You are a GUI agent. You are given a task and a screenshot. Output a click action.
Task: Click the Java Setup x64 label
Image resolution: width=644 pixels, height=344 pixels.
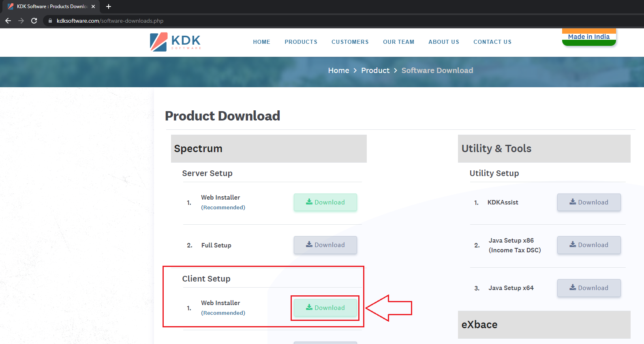(x=511, y=288)
